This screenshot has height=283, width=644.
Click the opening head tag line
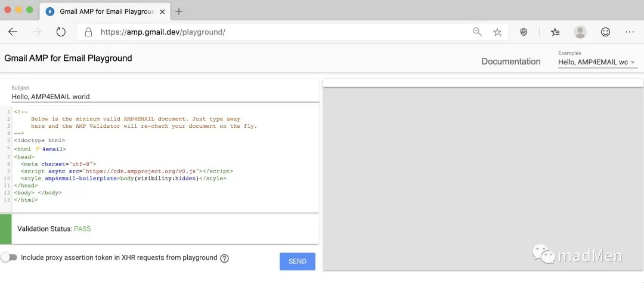[x=24, y=156]
